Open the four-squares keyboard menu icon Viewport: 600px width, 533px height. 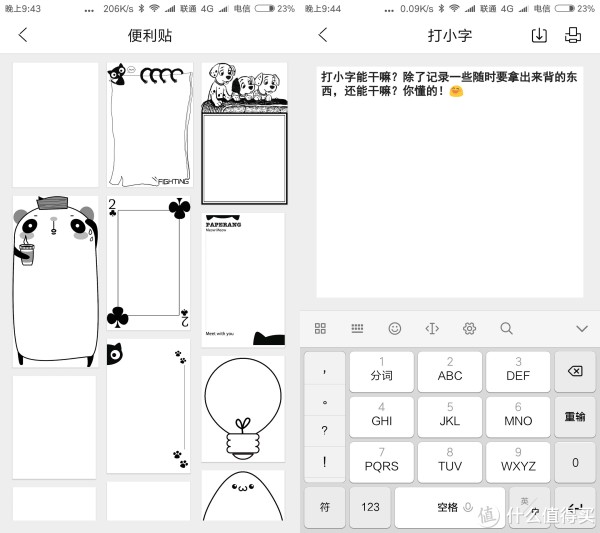[x=320, y=328]
